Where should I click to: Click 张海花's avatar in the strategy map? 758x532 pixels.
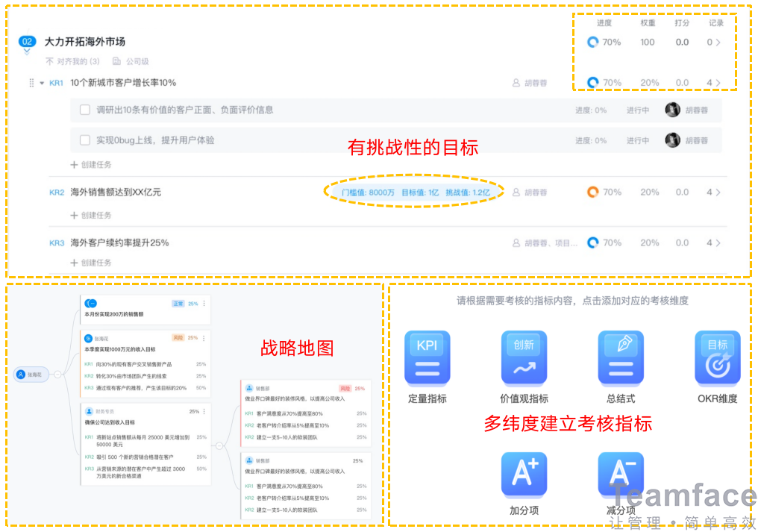click(21, 374)
